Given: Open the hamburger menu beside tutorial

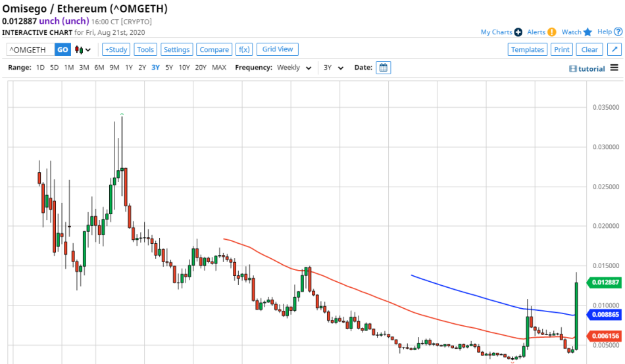Looking at the screenshot, I should coord(614,68).
